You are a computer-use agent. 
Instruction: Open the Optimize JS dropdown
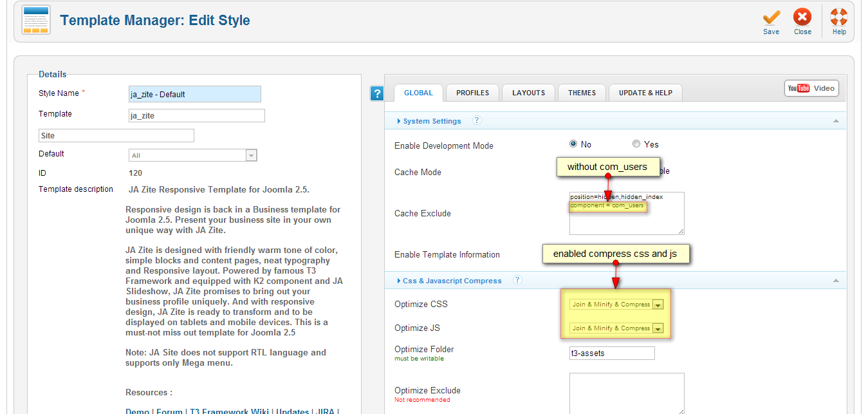click(x=616, y=328)
